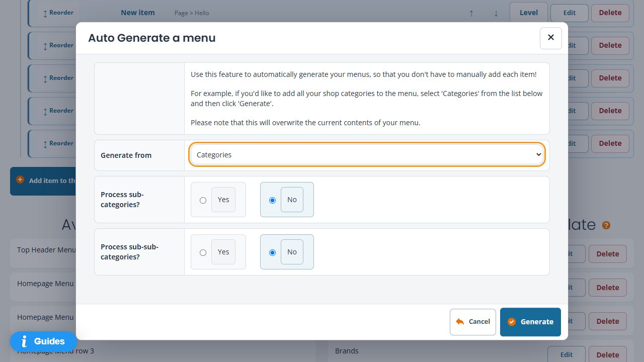This screenshot has width=644, height=362.
Task: Move New item down with arrow
Action: [x=496, y=14]
